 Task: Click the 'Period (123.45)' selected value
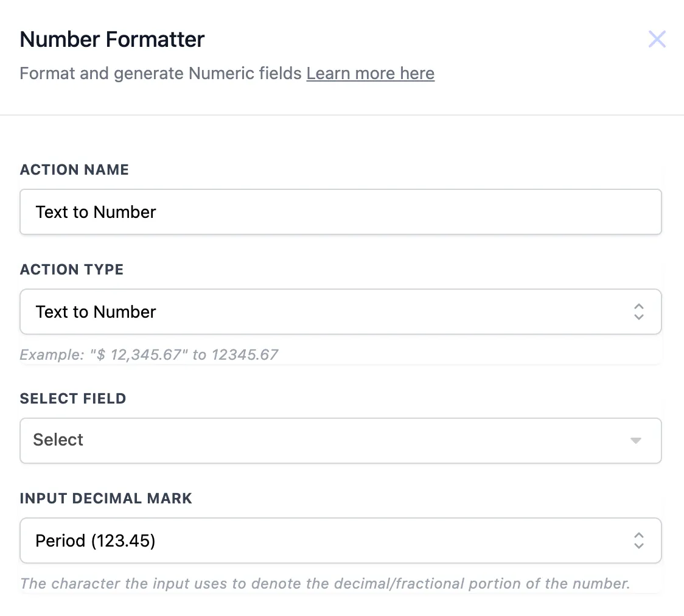(x=96, y=541)
